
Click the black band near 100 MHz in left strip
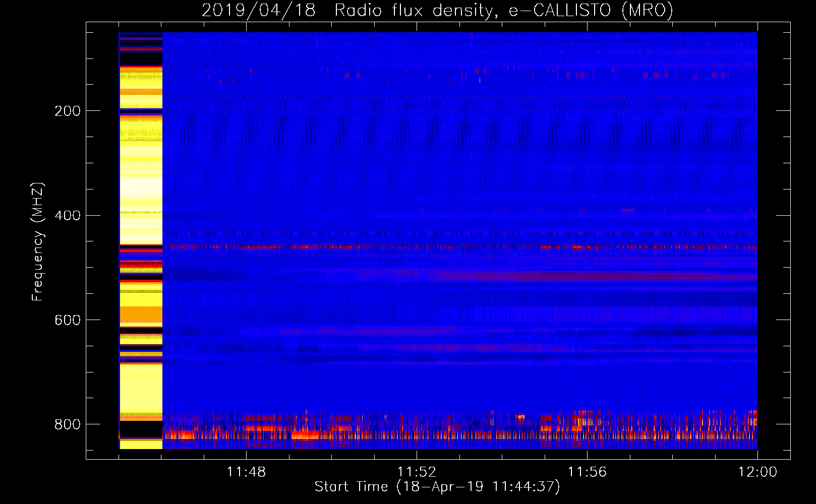click(x=141, y=58)
